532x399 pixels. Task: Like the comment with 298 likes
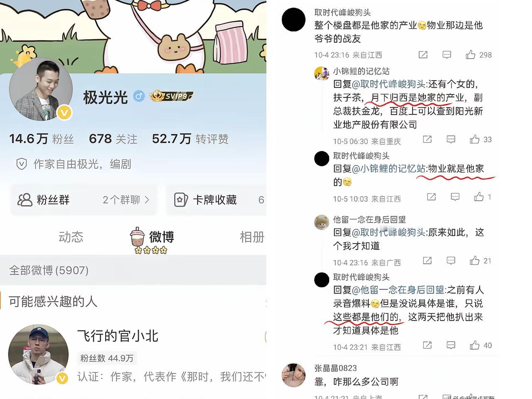[x=470, y=54]
